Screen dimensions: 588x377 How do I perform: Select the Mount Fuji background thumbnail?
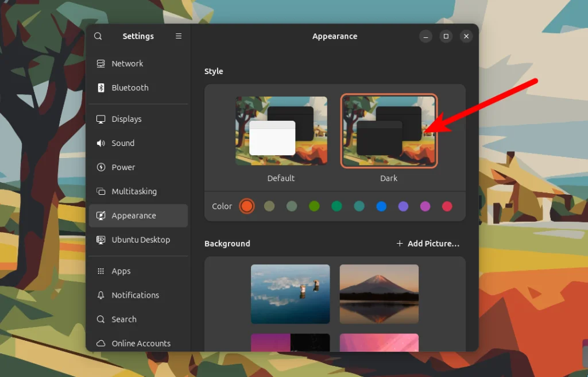point(378,294)
